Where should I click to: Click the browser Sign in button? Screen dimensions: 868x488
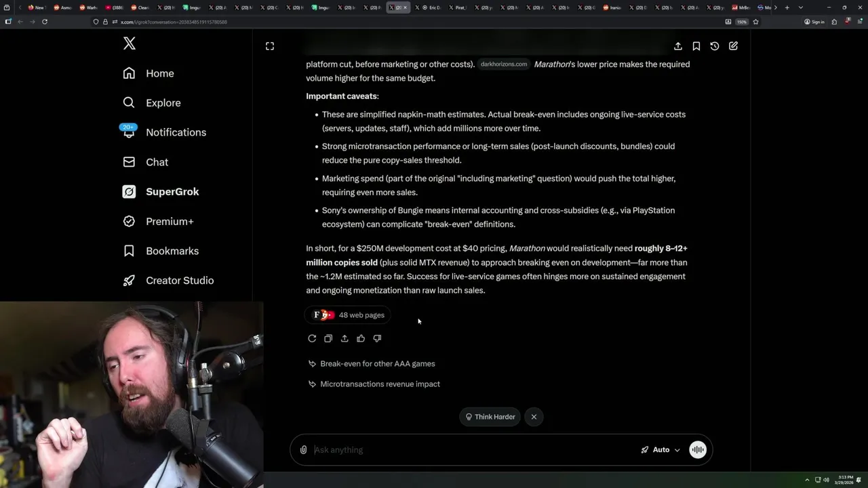click(x=814, y=22)
